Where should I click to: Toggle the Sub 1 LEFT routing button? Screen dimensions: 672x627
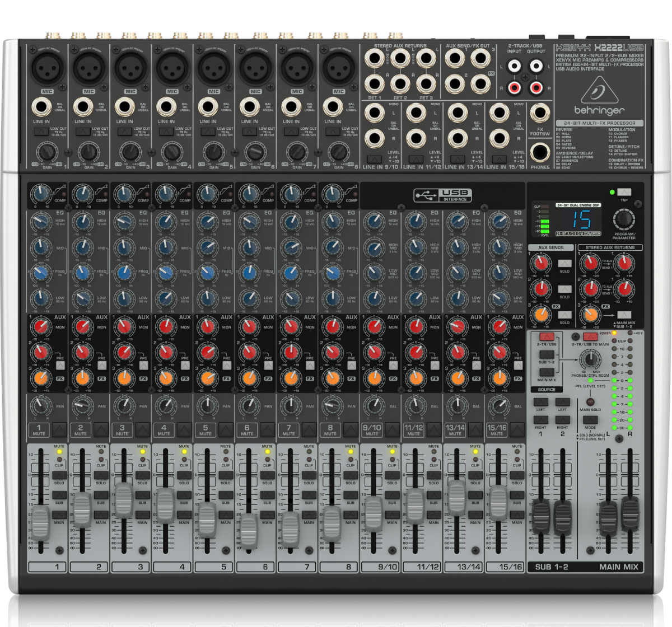coord(540,402)
